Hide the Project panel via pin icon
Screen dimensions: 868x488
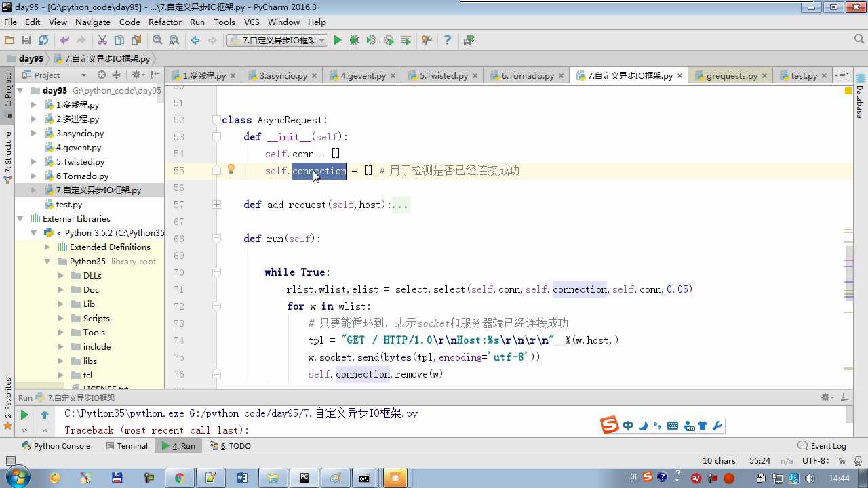(x=155, y=75)
